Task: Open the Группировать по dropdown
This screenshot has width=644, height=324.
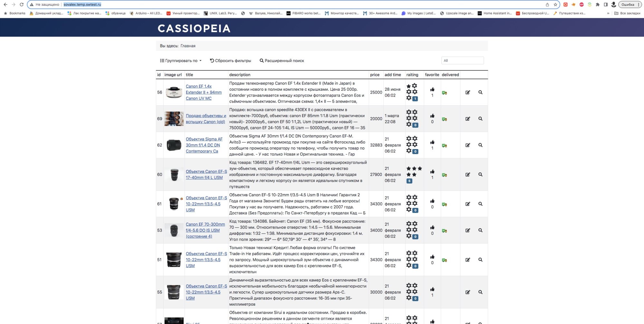Action: click(181, 60)
